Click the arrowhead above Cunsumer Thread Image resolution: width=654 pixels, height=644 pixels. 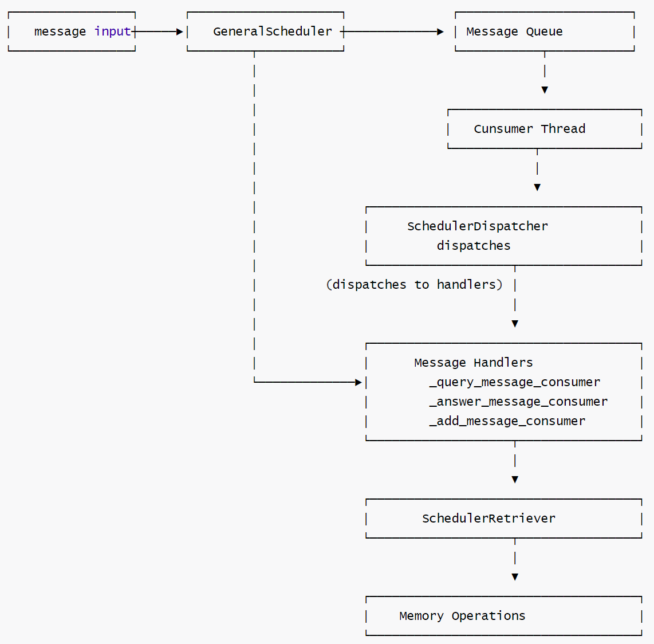(x=544, y=90)
